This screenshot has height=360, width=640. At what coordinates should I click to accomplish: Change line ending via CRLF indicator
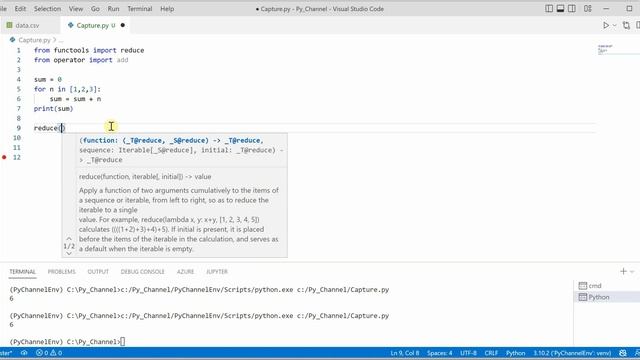[x=491, y=353]
